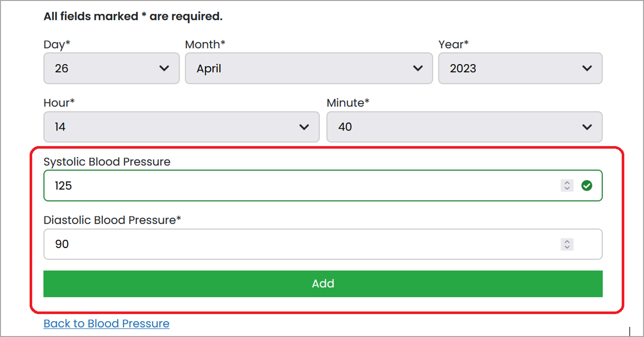Viewport: 644px width, 337px height.
Task: Click the Month dropdown chevron arrow
Action: click(x=418, y=68)
